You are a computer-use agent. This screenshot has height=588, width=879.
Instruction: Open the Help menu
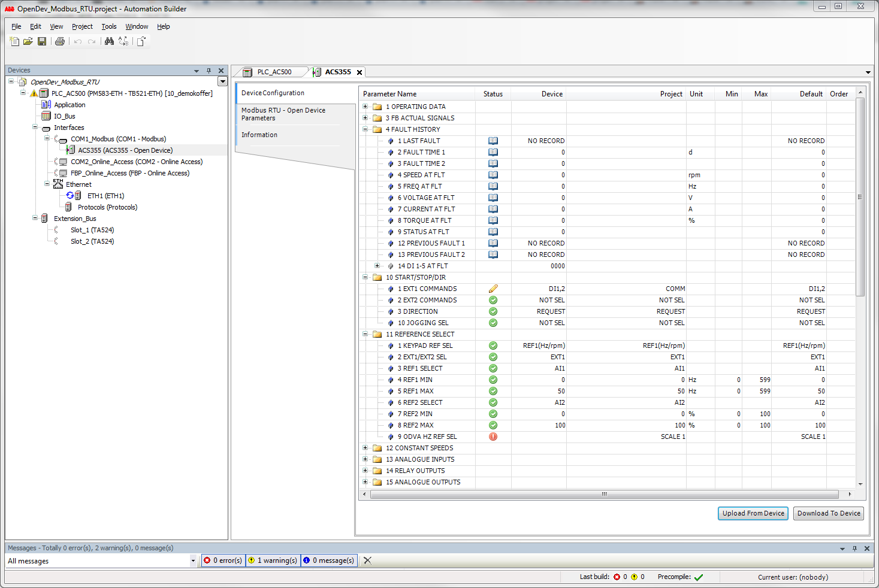coord(164,26)
